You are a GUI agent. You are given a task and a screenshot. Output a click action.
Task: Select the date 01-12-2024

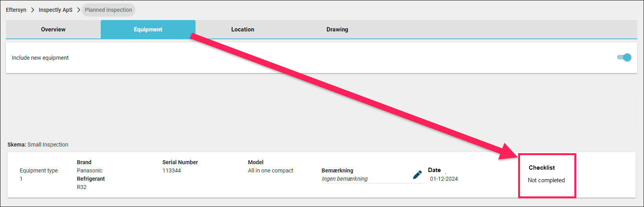point(444,179)
